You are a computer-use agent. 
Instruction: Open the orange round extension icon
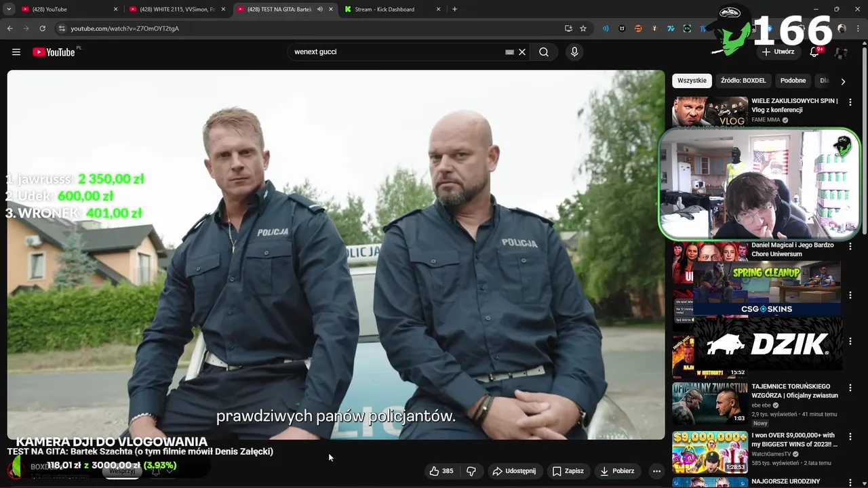pyautogui.click(x=638, y=28)
